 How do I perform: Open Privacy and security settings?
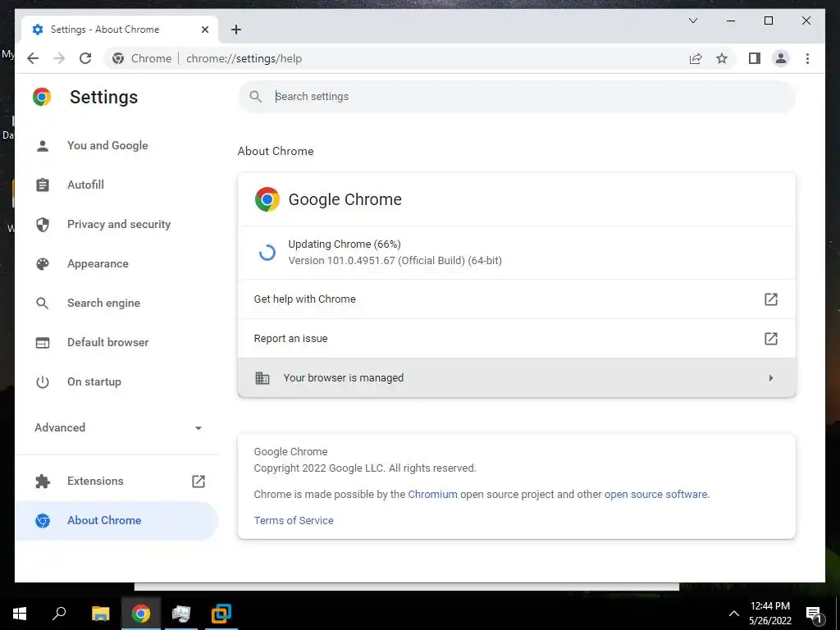coord(116,224)
